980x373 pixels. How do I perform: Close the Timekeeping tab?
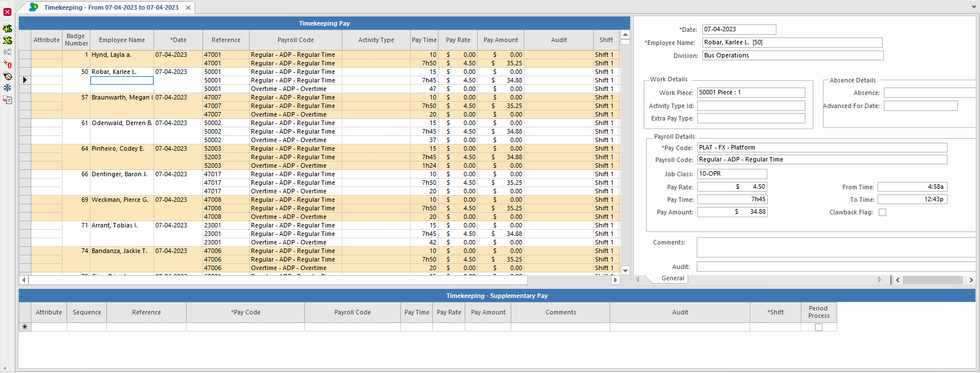(x=188, y=7)
